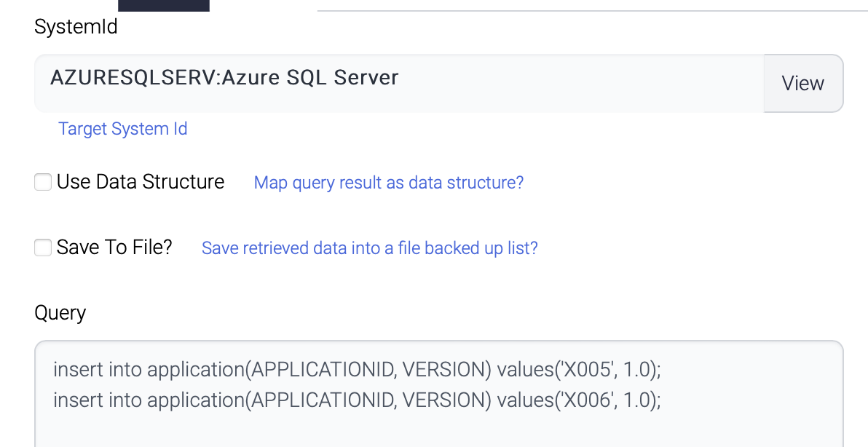868x447 pixels.
Task: Click the Use Data Structure label
Action: tap(141, 182)
